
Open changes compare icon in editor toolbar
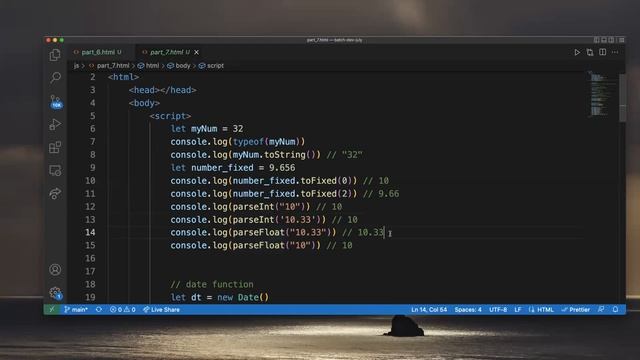[x=590, y=52]
